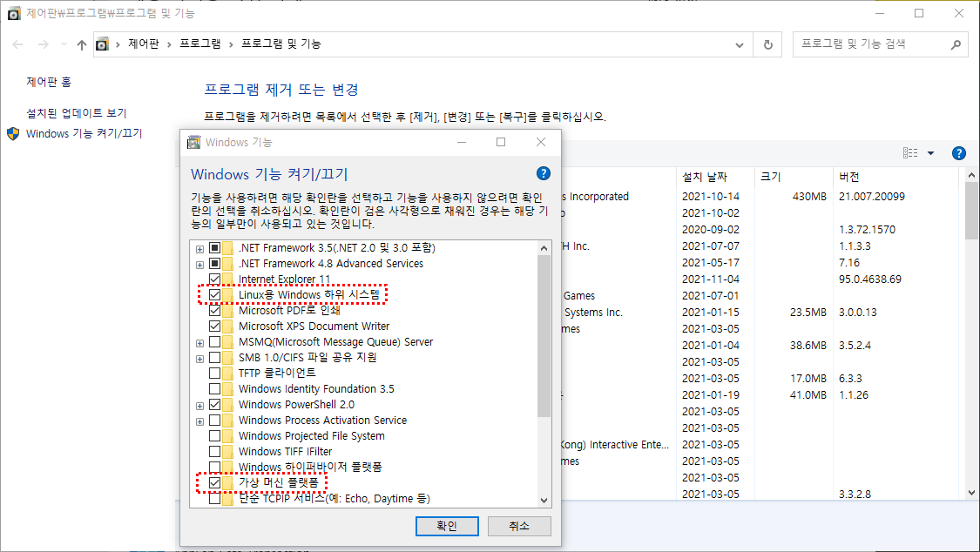This screenshot has height=552, width=980.
Task: Toggle 가상 머신 플랫폼 checkbox
Action: tap(215, 483)
